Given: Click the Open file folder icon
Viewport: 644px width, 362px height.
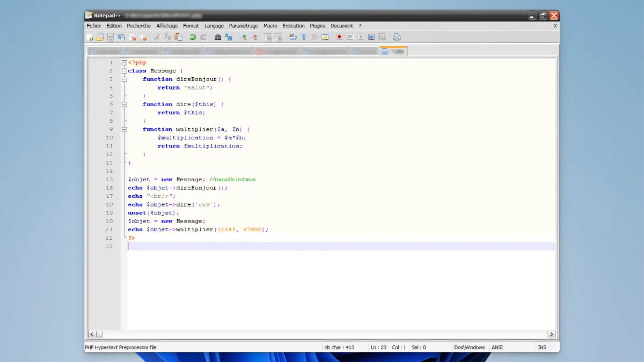Looking at the screenshot, I should pyautogui.click(x=100, y=37).
